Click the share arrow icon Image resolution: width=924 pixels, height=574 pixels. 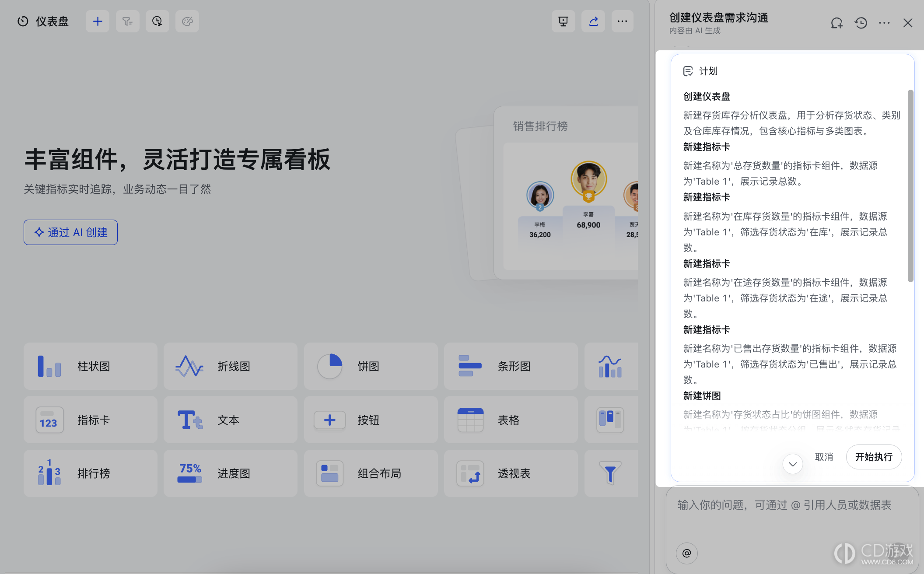click(x=593, y=21)
